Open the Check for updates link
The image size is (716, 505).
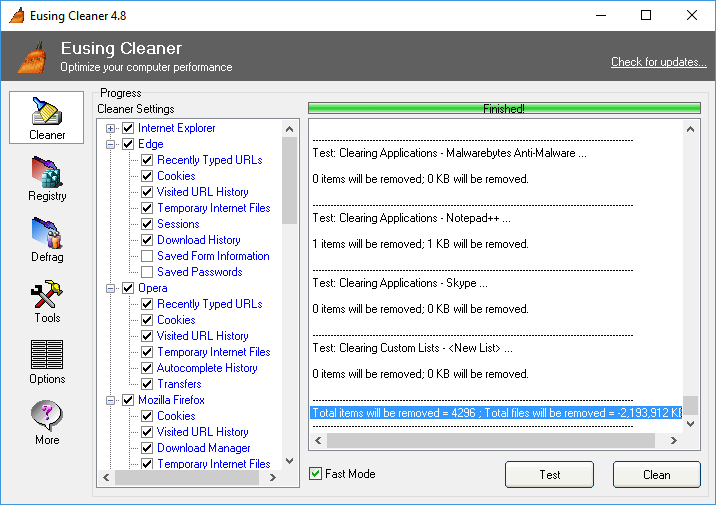pyautogui.click(x=658, y=62)
